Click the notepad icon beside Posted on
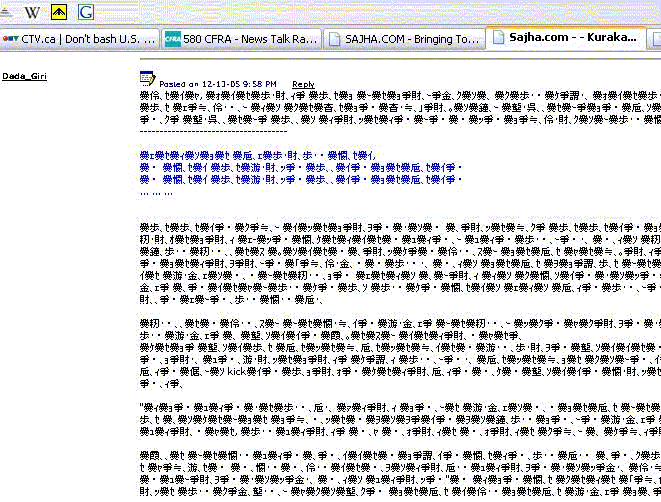Image resolution: width=661 pixels, height=502 pixels. [147, 77]
